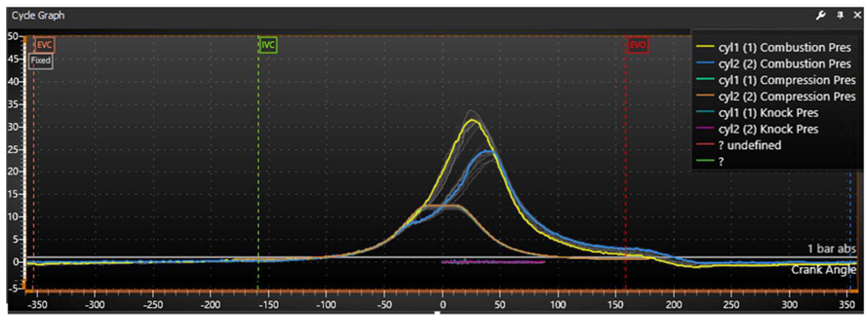Click cyl2 Compression Pres legend entry
The image size is (868, 320).
(x=786, y=97)
